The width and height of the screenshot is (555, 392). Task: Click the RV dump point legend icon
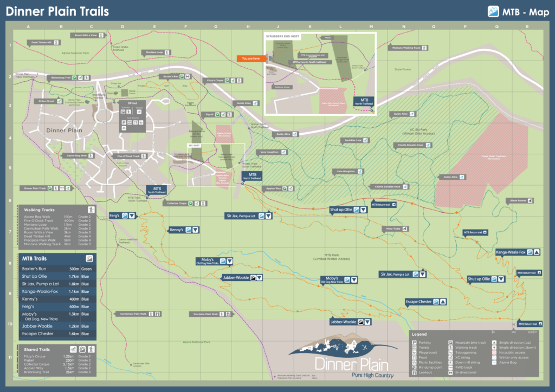coord(415,367)
